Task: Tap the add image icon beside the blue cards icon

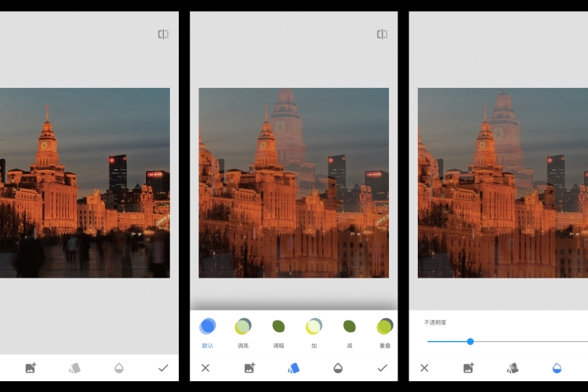Action: tap(250, 368)
